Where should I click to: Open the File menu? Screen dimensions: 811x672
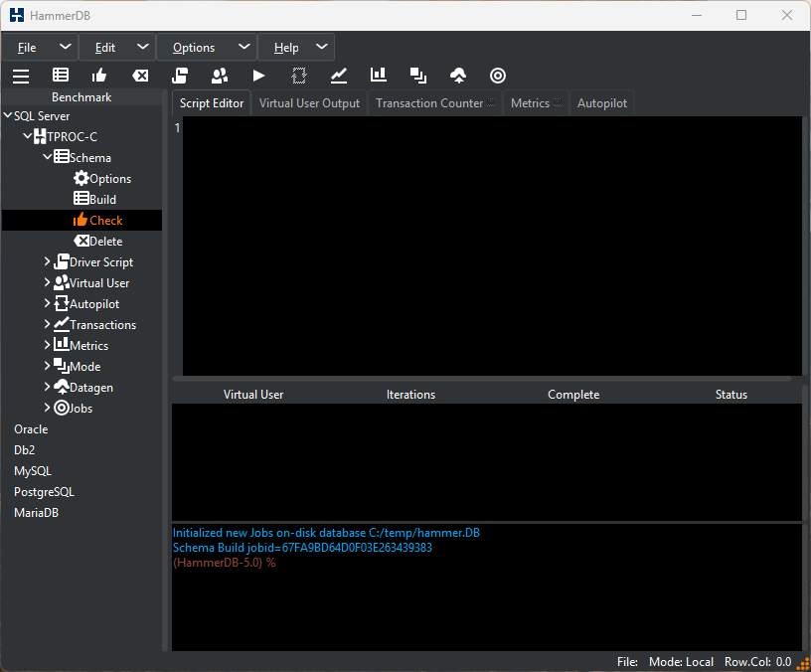pyautogui.click(x=40, y=48)
